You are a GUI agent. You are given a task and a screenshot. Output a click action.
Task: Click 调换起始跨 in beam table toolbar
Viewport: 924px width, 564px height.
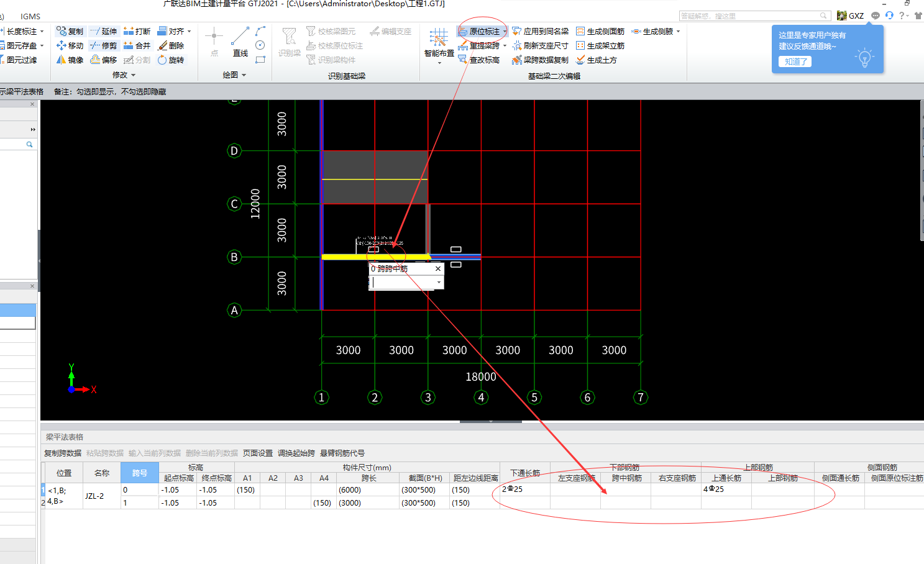[x=296, y=453]
